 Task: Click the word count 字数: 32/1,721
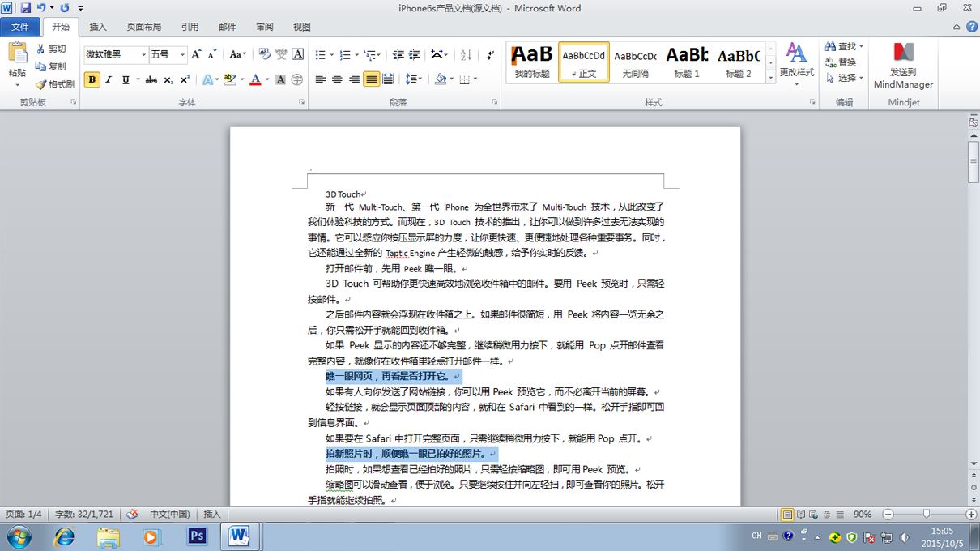tap(85, 515)
